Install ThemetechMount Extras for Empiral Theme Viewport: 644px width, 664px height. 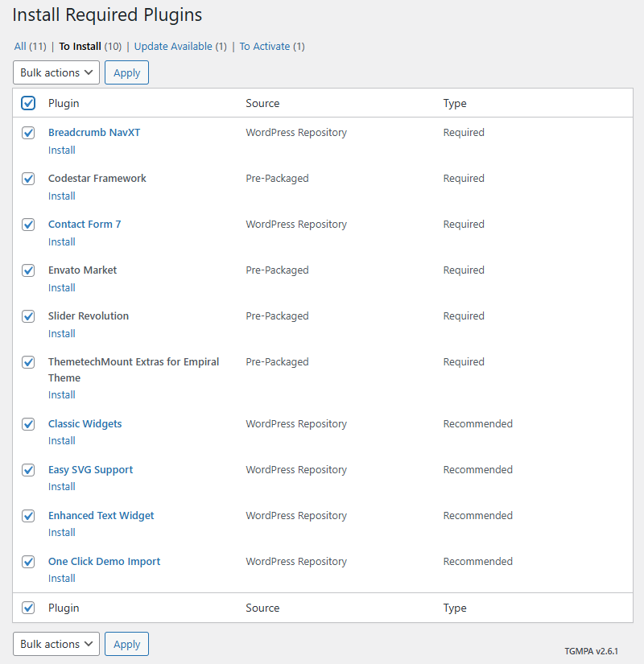pos(62,394)
